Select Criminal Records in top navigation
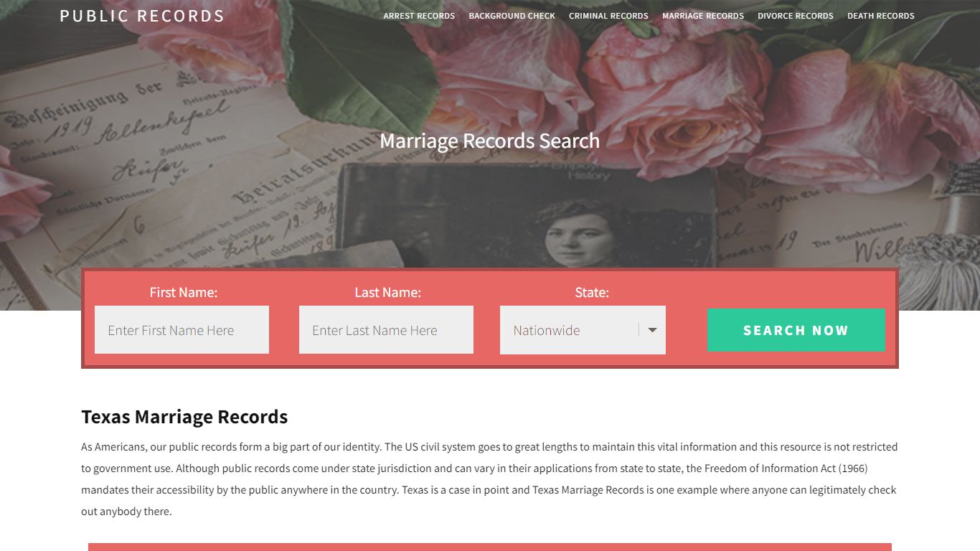The height and width of the screenshot is (551, 980). coord(608,16)
